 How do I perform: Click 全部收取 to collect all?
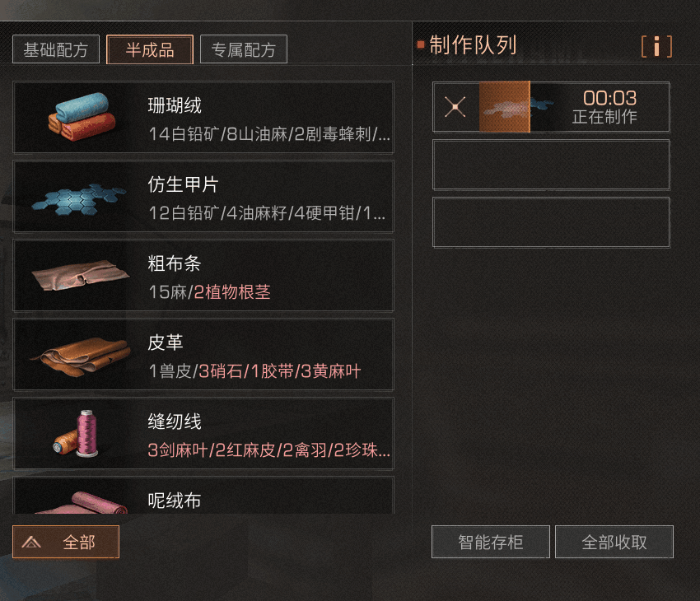tap(614, 542)
